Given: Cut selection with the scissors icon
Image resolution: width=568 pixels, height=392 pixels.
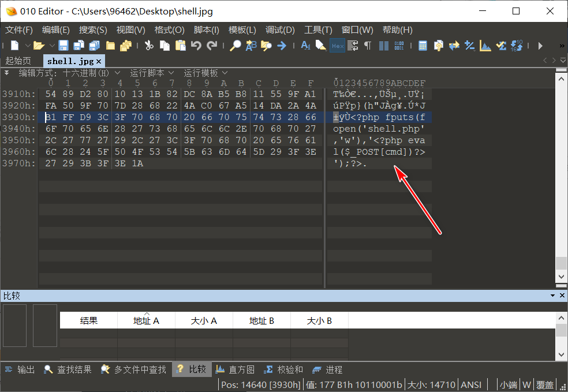Looking at the screenshot, I should (149, 45).
